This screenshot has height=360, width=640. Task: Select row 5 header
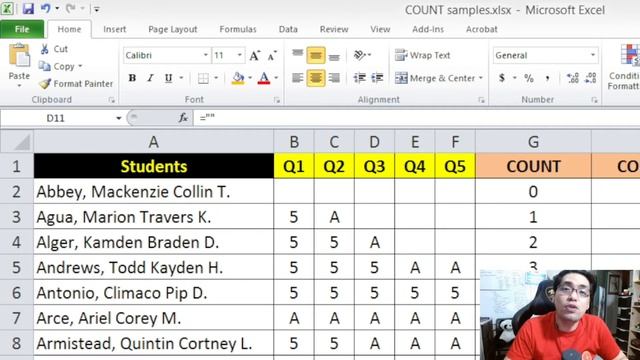point(16,267)
